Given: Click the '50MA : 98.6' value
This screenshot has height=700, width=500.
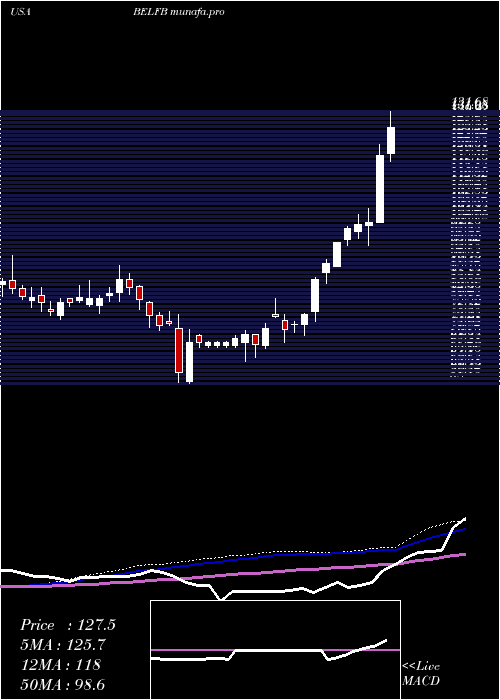Looking at the screenshot, I should (63, 684).
